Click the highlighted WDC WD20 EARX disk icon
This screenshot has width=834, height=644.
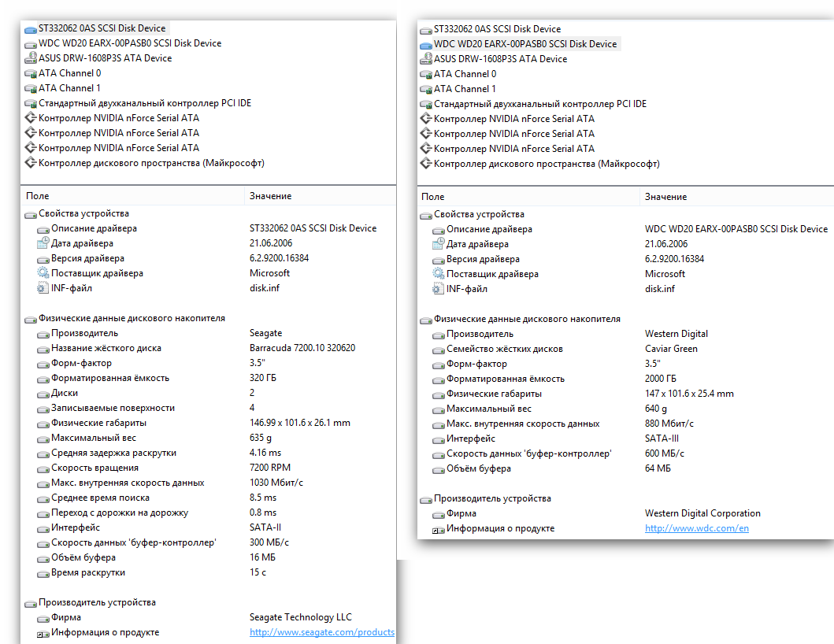pos(426,44)
